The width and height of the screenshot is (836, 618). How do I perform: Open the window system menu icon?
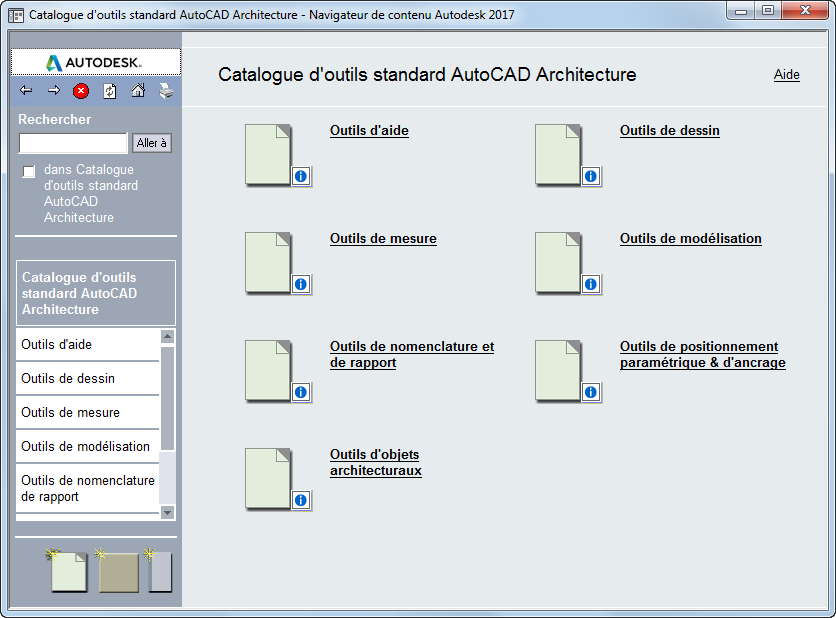click(x=16, y=15)
